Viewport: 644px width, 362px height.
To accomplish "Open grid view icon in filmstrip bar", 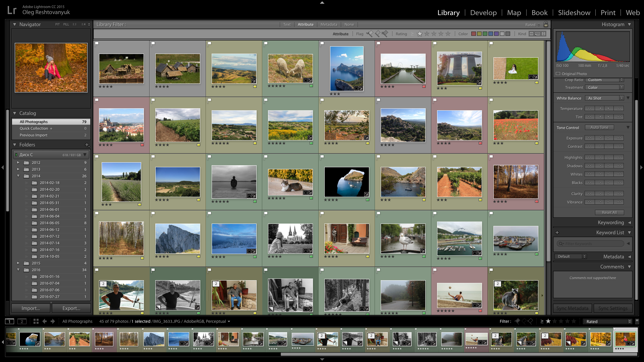I will tap(36, 321).
